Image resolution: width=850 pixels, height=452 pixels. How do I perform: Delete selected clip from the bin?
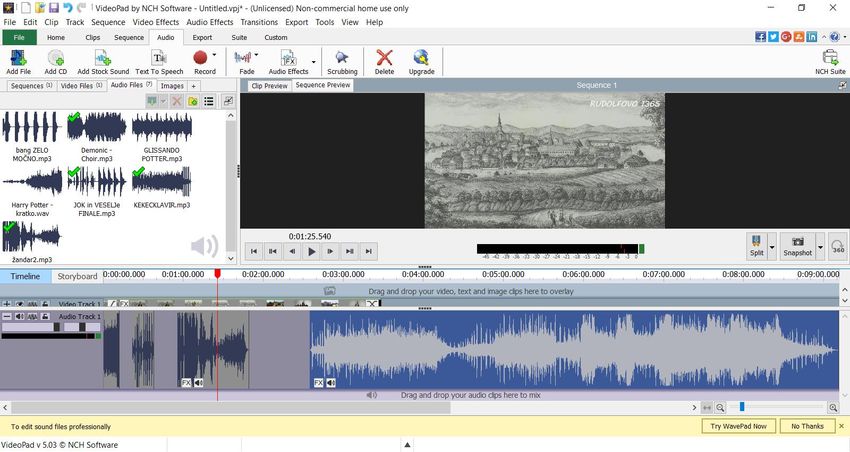click(x=176, y=101)
